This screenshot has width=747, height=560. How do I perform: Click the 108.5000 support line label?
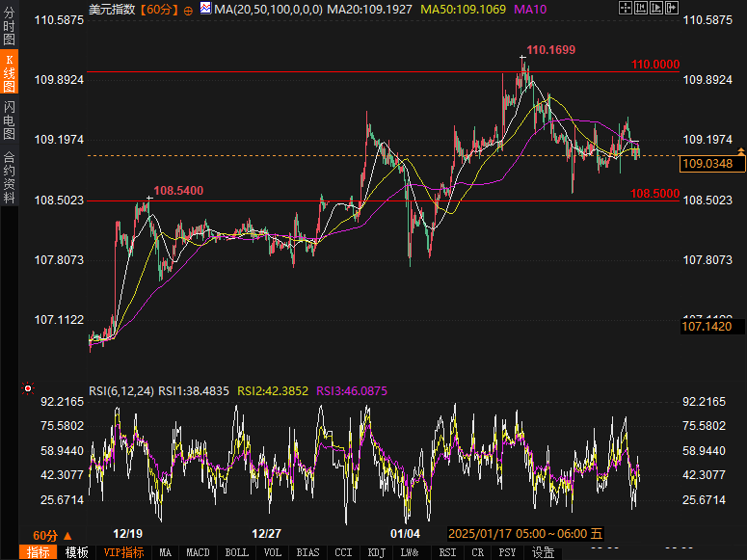click(x=655, y=194)
